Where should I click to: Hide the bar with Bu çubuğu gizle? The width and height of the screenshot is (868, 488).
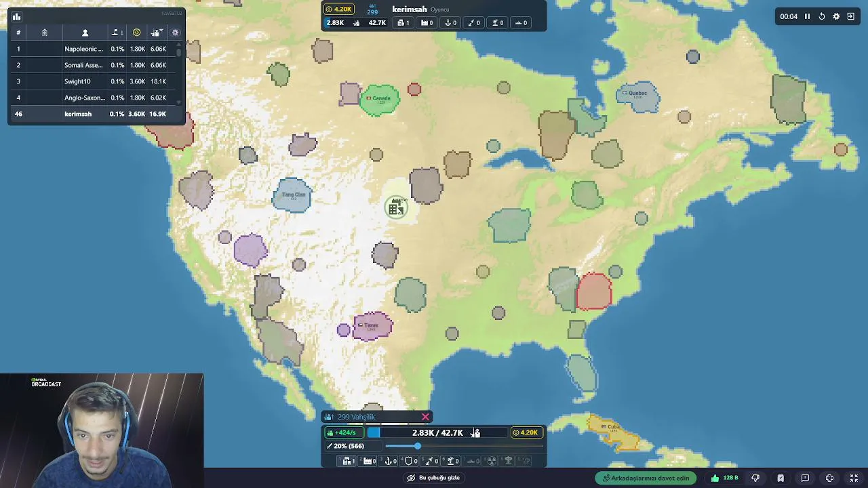tap(433, 478)
